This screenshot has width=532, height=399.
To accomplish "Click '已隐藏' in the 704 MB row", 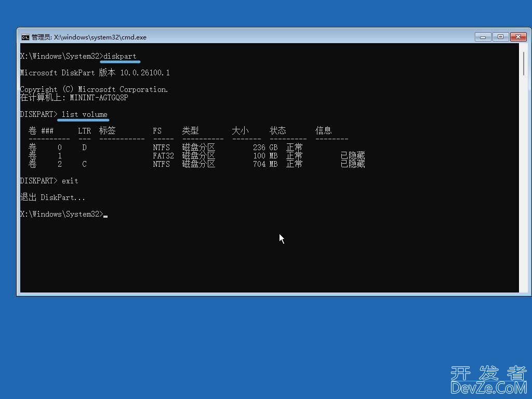I will 353,164.
